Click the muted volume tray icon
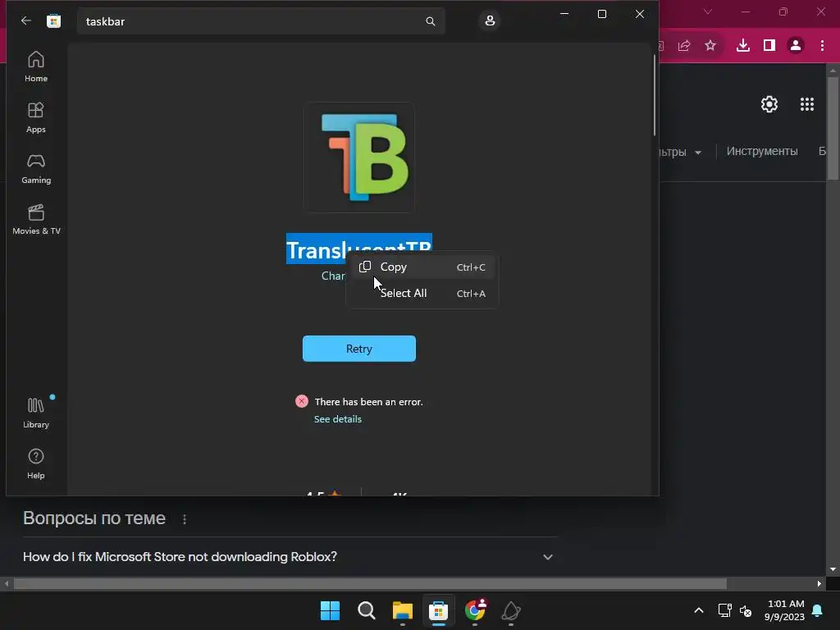Viewport: 840px width, 630px height. 745,610
